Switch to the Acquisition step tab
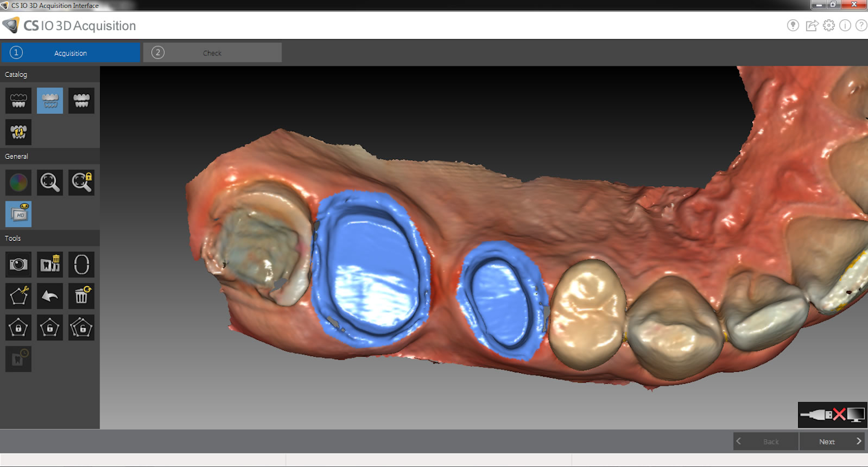 [x=71, y=52]
